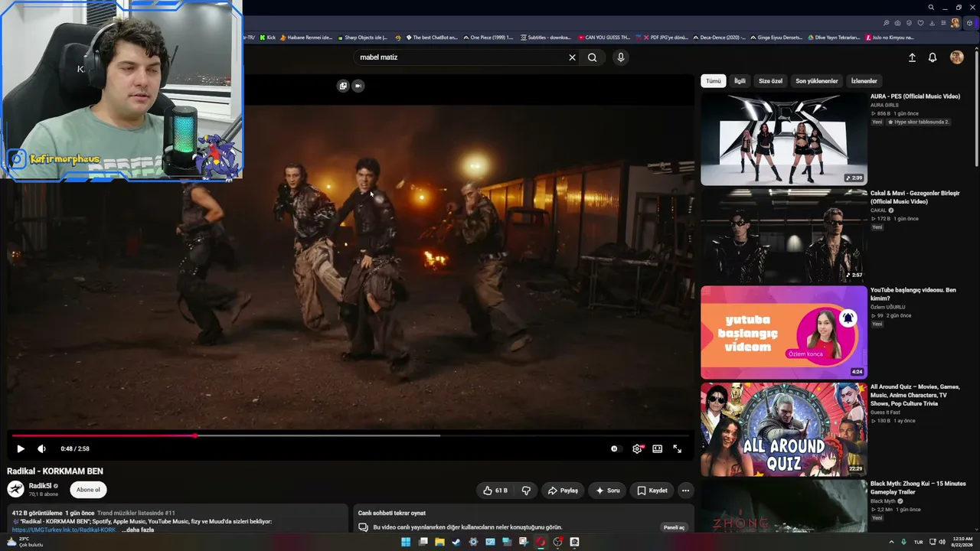980x551 pixels.
Task: Click the "Guess It Fast" channel name
Action: click(x=885, y=412)
